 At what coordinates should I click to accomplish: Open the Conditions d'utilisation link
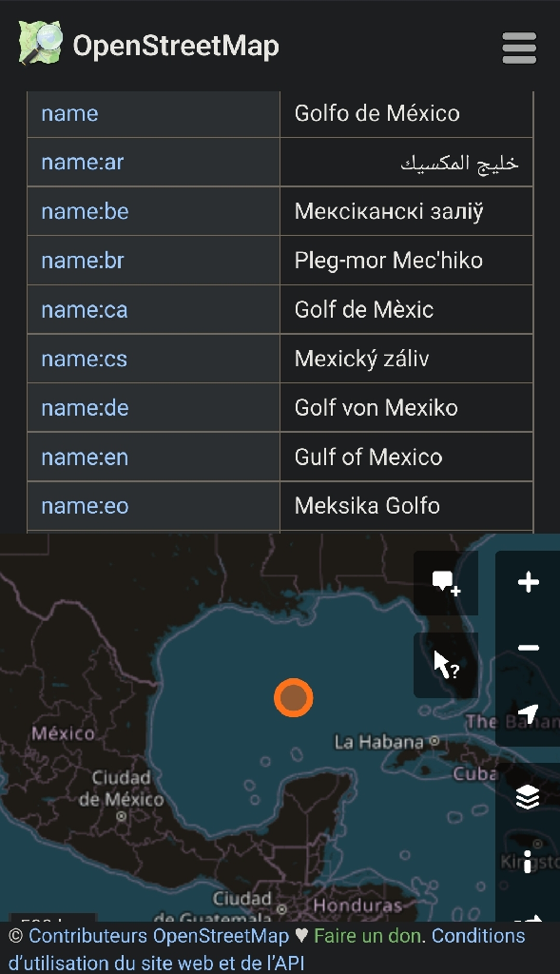tap(267, 949)
